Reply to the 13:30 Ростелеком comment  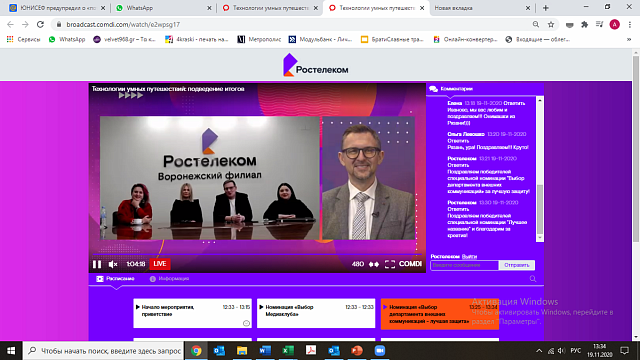[x=458, y=209]
